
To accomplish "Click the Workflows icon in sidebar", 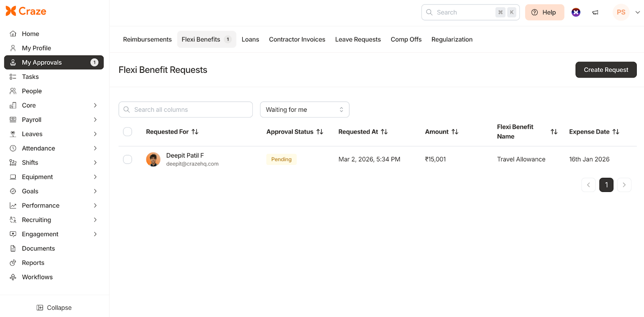I will pos(13,277).
